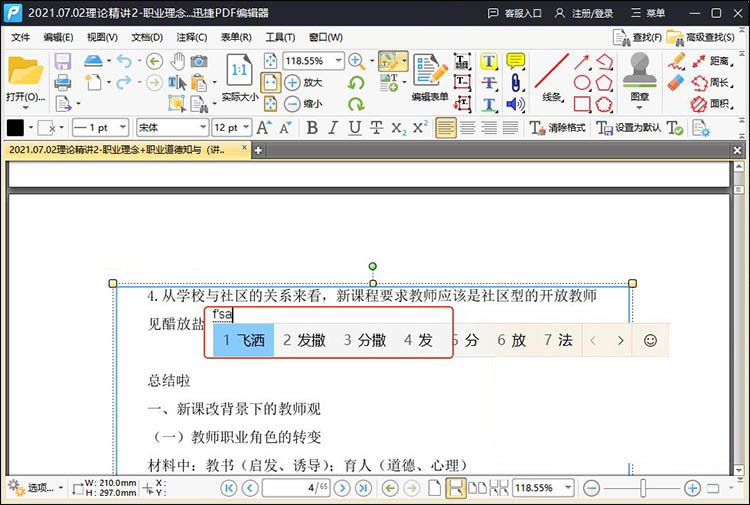This screenshot has height=505, width=750.
Task: Set justified text alignment
Action: 510,128
